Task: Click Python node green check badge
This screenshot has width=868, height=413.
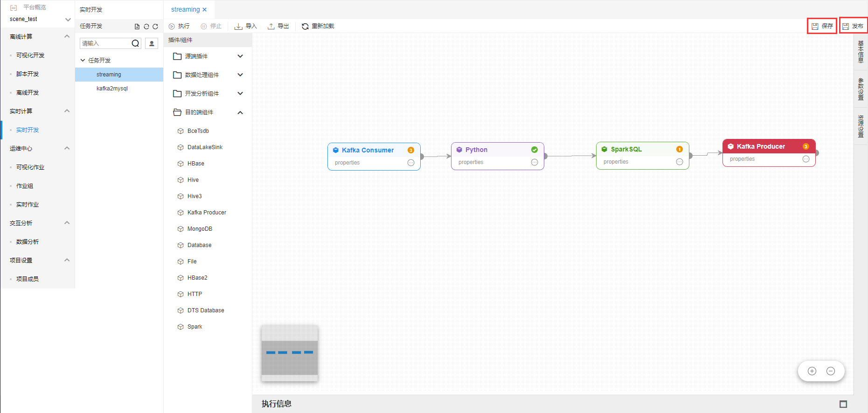Action: [535, 150]
